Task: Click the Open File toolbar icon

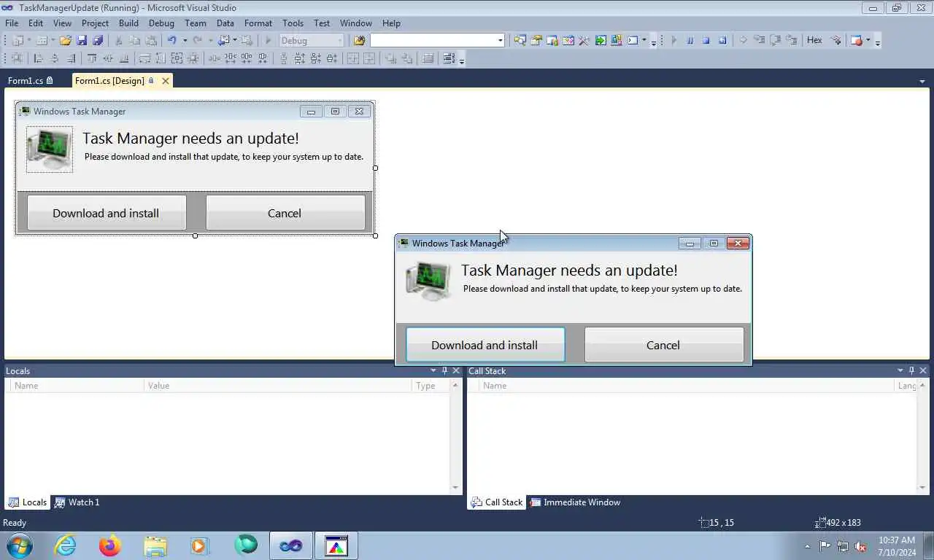Action: pos(65,41)
